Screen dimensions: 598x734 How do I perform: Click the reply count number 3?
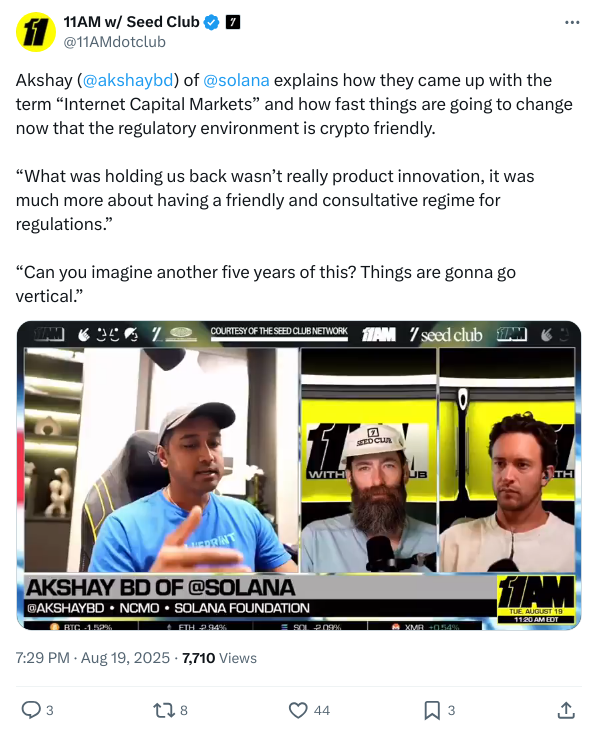(x=50, y=711)
